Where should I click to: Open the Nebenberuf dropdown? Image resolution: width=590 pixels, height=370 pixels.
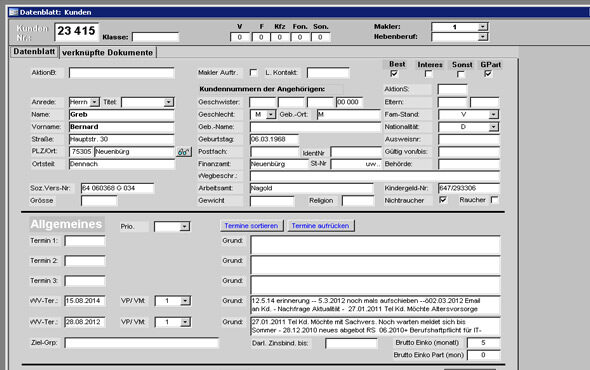coord(483,37)
